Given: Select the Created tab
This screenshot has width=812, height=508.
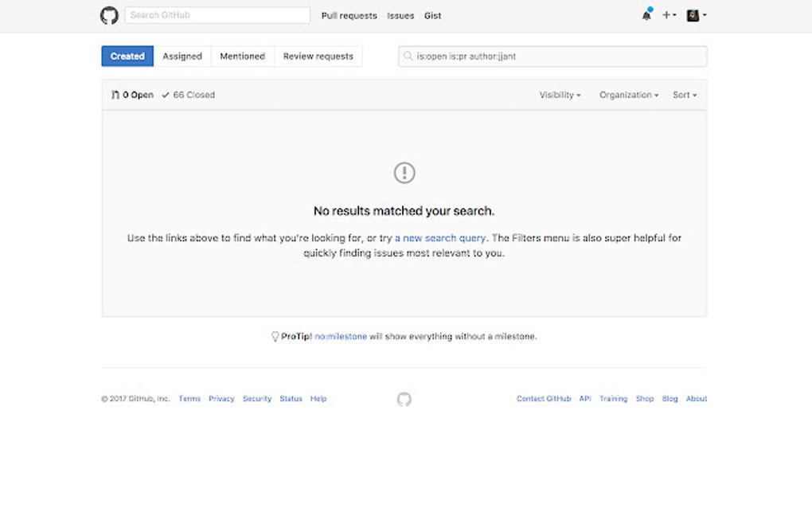Looking at the screenshot, I should (x=127, y=56).
